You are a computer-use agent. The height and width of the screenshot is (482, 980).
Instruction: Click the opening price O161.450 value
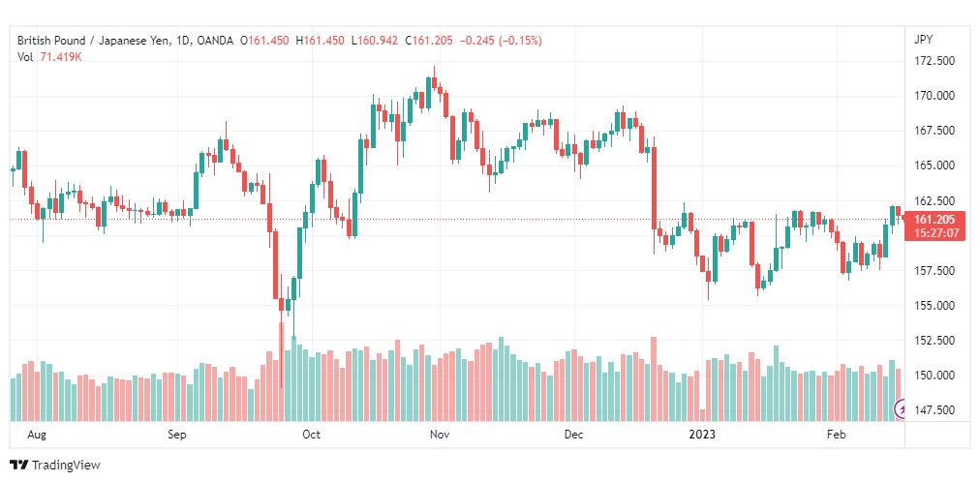268,41
